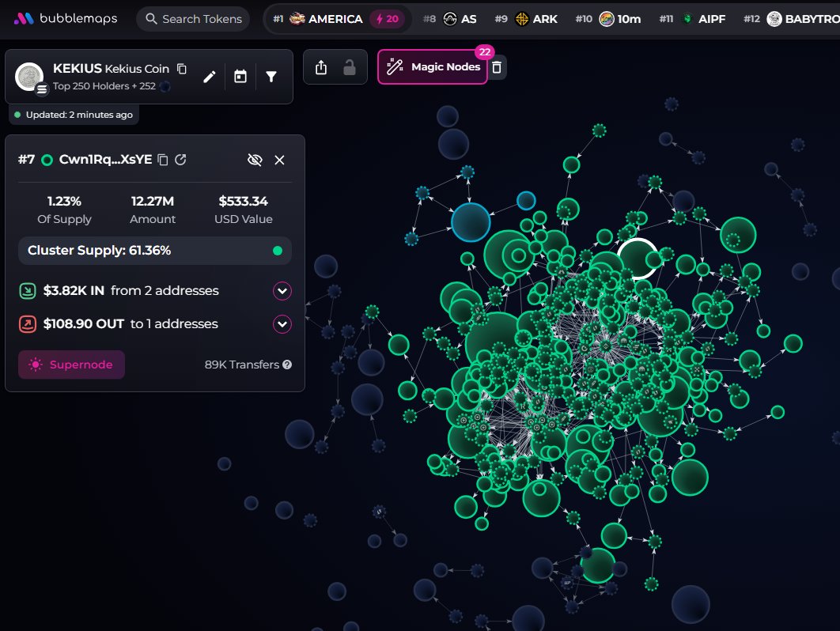Viewport: 840px width, 631px height.
Task: Open the #9 ARK trending token
Action: click(526, 19)
